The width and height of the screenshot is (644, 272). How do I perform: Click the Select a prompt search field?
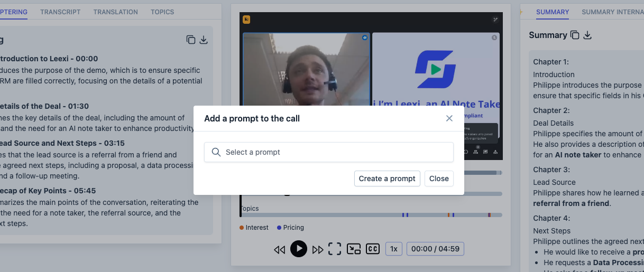(329, 152)
